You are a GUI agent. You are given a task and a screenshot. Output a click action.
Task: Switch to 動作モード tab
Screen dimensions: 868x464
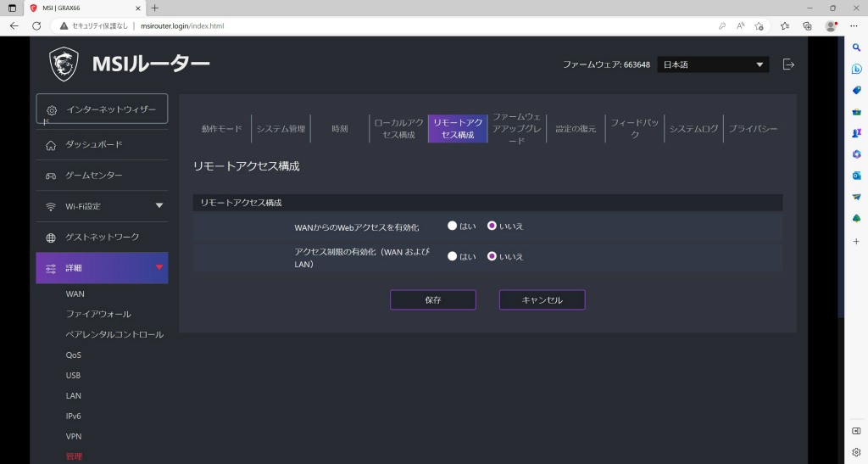point(221,129)
